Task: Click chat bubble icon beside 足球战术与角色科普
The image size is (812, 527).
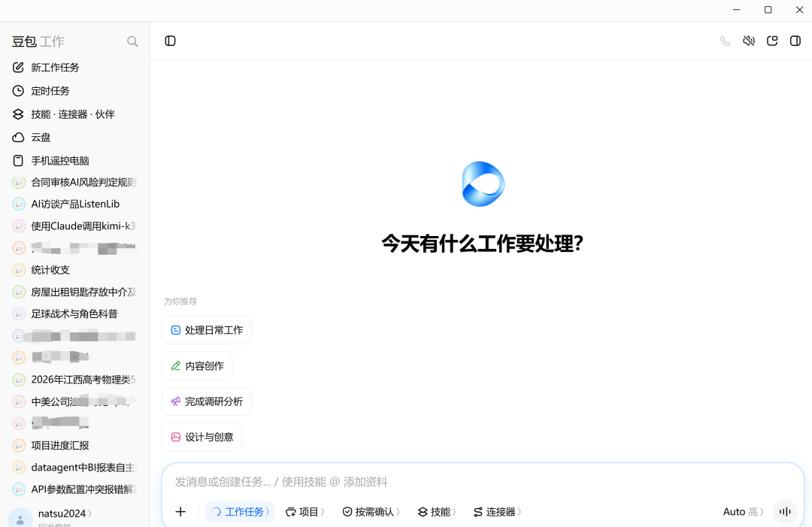Action: tap(19, 313)
